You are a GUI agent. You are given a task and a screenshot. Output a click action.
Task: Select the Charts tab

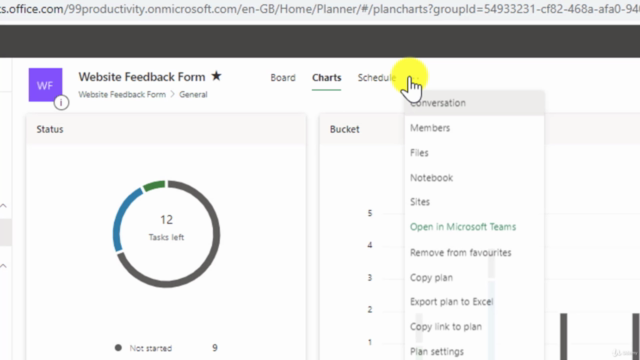click(327, 78)
